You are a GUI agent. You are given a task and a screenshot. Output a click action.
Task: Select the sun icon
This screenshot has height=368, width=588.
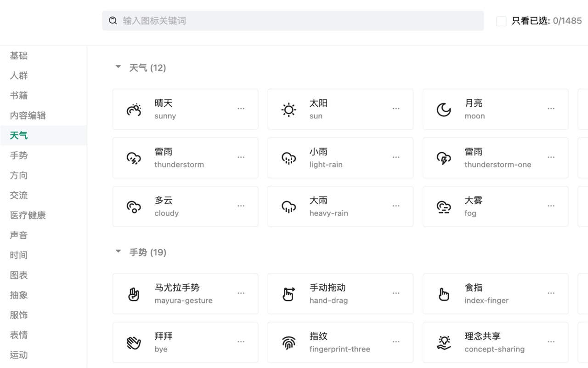click(289, 109)
